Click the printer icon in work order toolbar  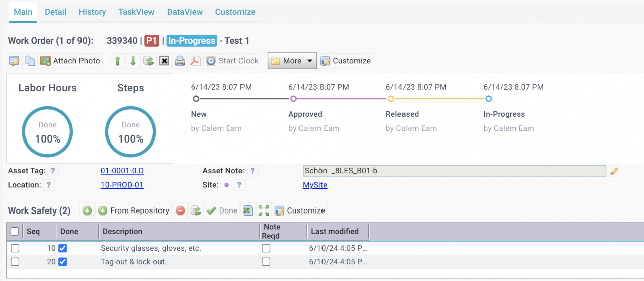tap(180, 61)
